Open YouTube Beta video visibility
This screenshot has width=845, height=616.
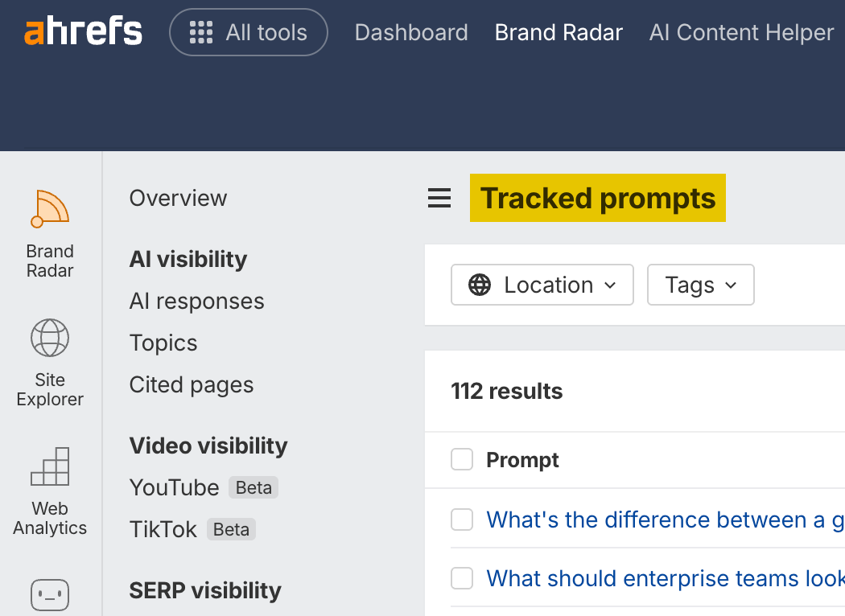[204, 488]
